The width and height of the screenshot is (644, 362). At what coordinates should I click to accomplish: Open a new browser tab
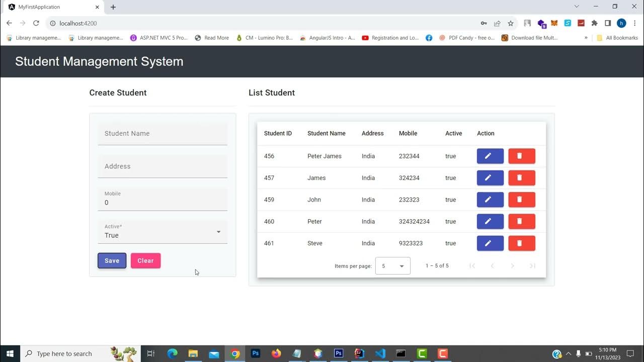(x=113, y=7)
